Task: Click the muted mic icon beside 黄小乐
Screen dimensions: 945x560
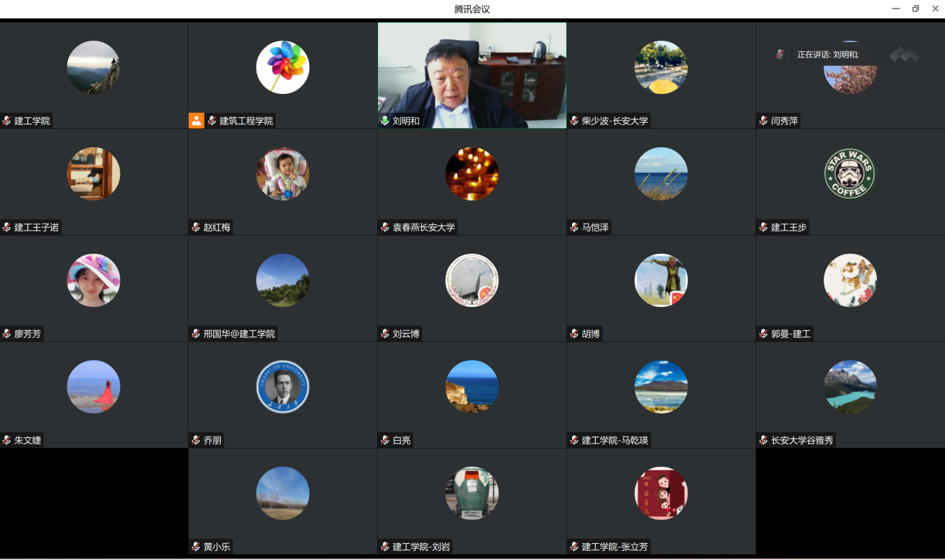Action: point(196,547)
